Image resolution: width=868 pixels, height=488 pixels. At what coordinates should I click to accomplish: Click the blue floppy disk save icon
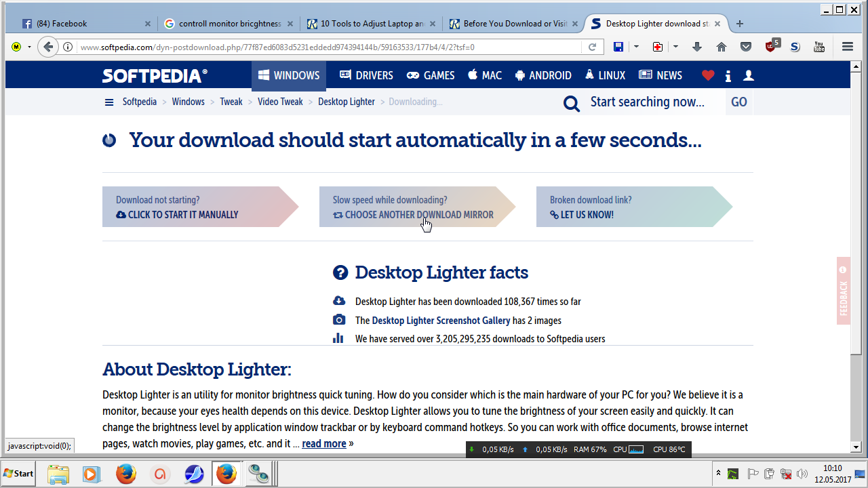[618, 47]
